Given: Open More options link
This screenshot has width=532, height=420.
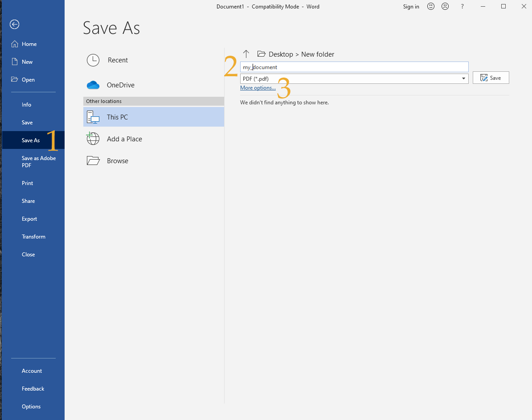Looking at the screenshot, I should pyautogui.click(x=258, y=87).
